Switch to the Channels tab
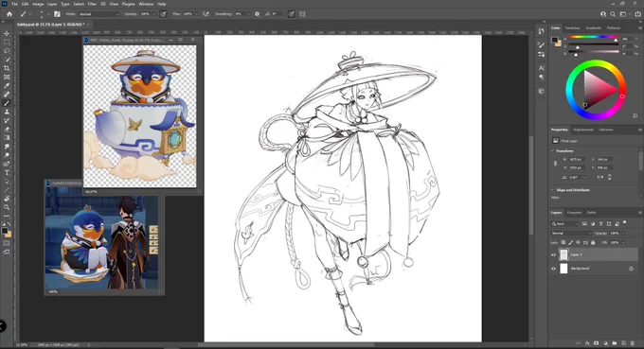Image resolution: width=644 pixels, height=349 pixels. pos(574,213)
